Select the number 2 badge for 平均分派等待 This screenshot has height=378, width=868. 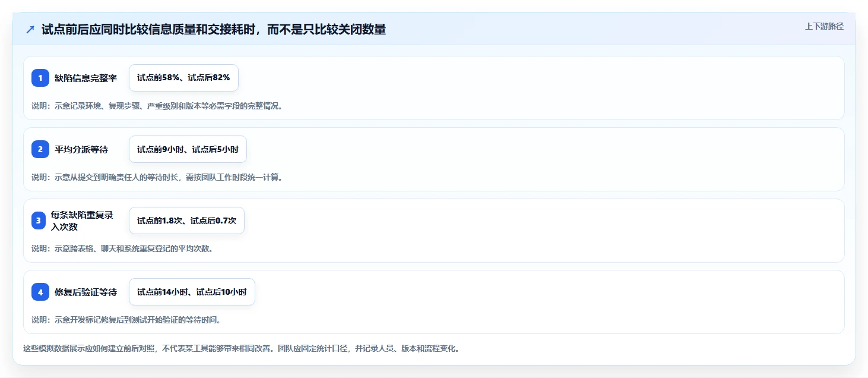(x=40, y=149)
